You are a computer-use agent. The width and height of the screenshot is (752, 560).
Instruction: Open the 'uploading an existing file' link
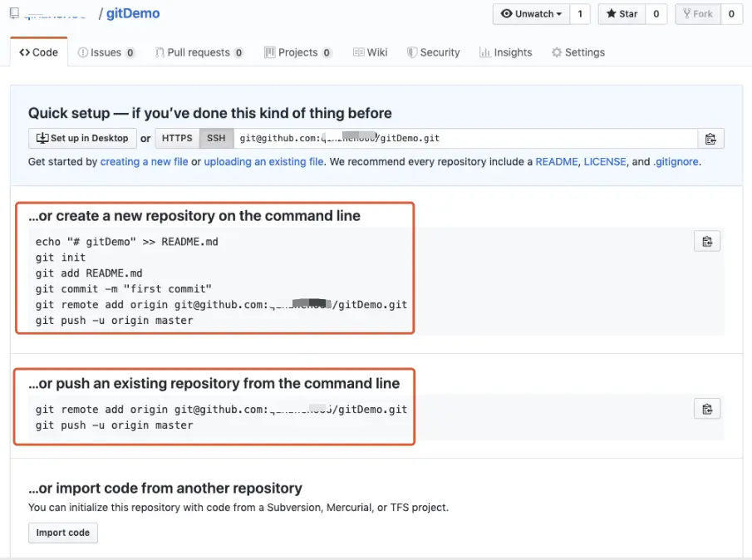(x=263, y=162)
